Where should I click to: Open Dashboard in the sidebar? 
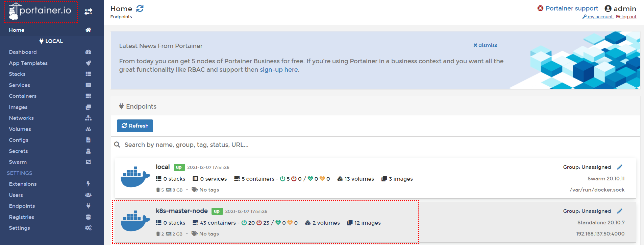click(x=23, y=52)
